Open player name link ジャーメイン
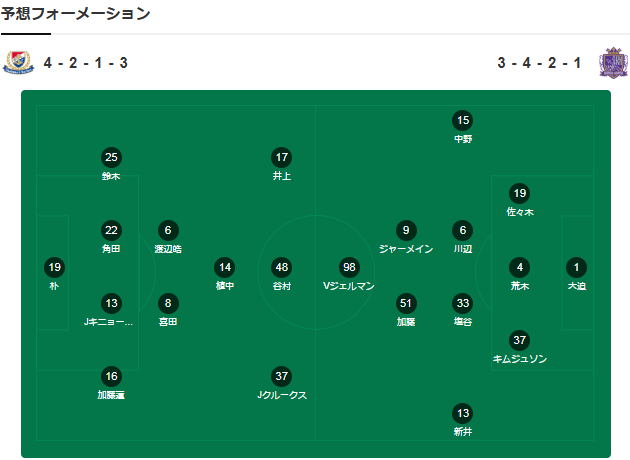This screenshot has width=630, height=460. click(405, 248)
